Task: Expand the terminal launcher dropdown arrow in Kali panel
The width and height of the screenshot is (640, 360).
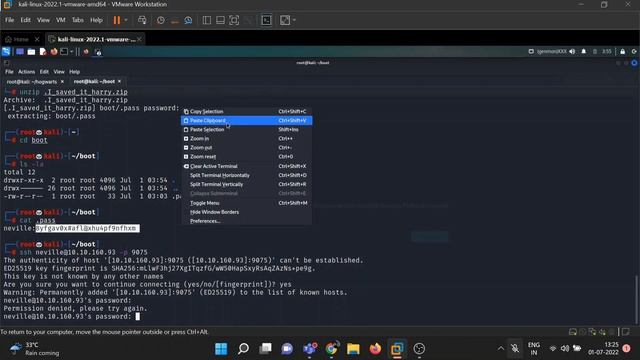Action: click(72, 52)
